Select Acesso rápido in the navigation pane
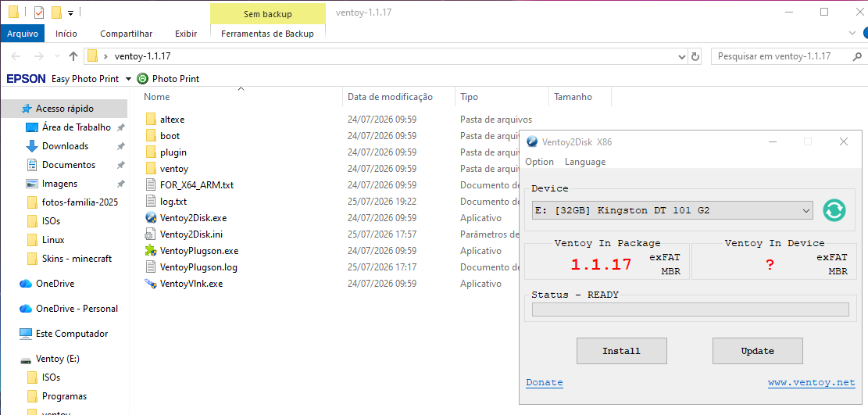 point(65,109)
